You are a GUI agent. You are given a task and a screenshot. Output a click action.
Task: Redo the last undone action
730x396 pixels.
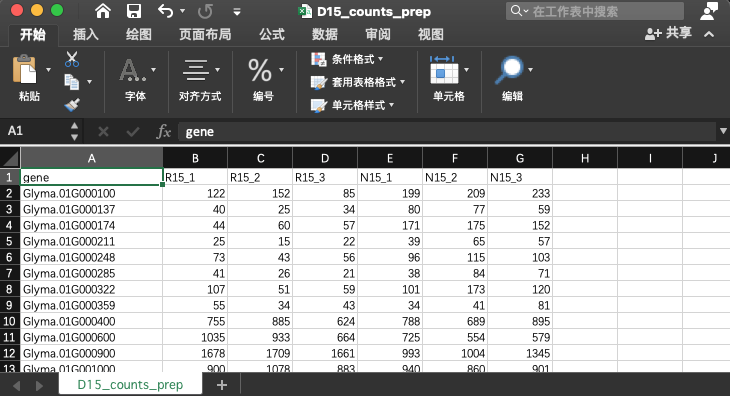tap(205, 11)
